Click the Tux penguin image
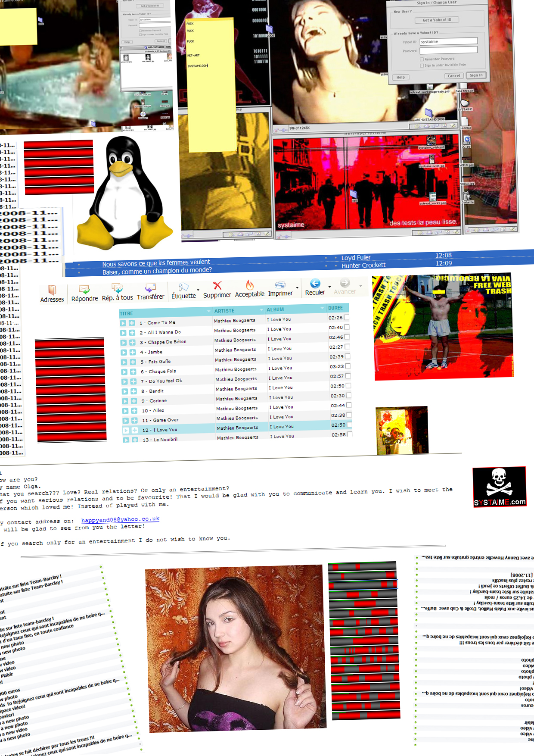Image resolution: width=534 pixels, height=756 pixels. pyautogui.click(x=125, y=193)
